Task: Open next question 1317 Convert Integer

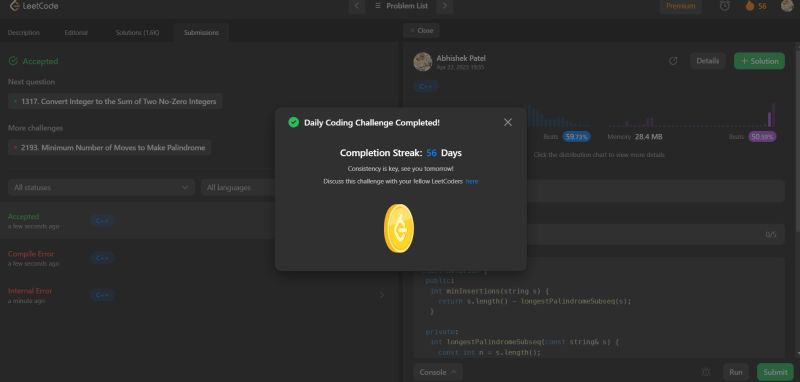Action: [x=115, y=101]
